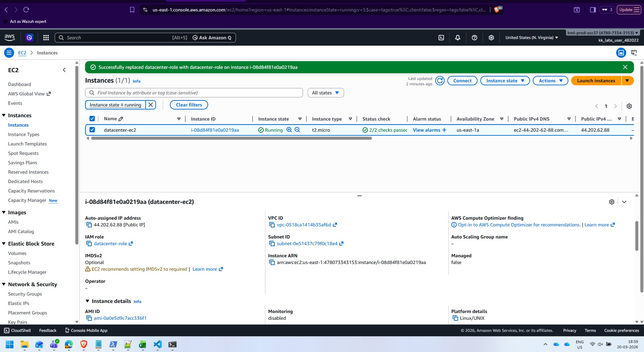
Task: Open the region selector dropdown
Action: [532, 38]
